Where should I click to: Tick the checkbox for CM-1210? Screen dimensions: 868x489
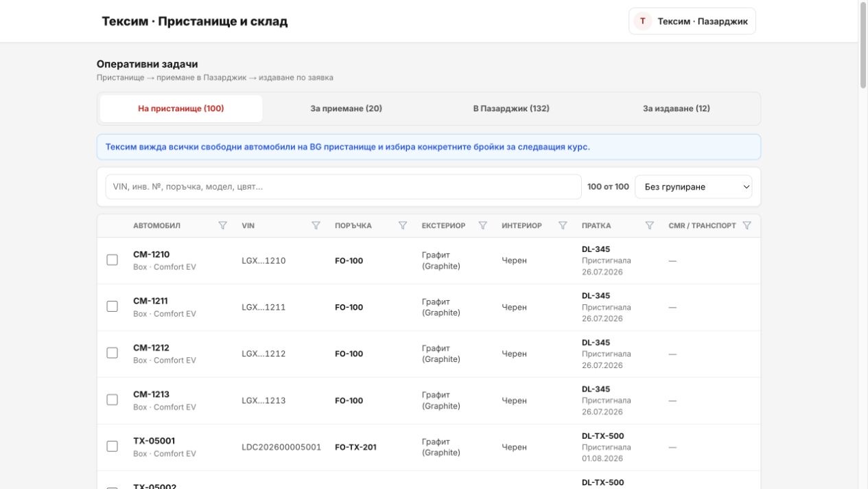[x=112, y=260]
